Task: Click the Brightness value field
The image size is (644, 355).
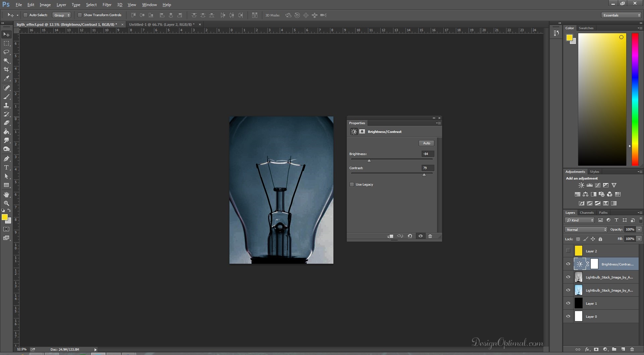Action: point(428,154)
